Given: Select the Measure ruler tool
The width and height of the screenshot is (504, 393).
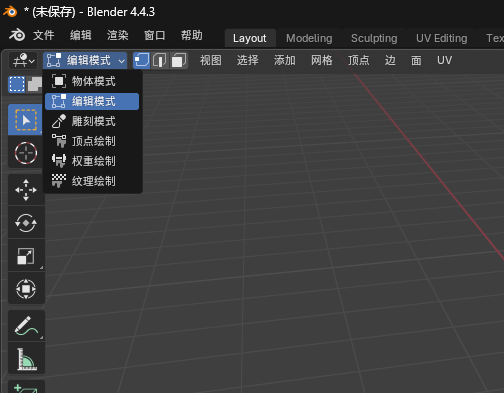Looking at the screenshot, I should click(x=26, y=359).
